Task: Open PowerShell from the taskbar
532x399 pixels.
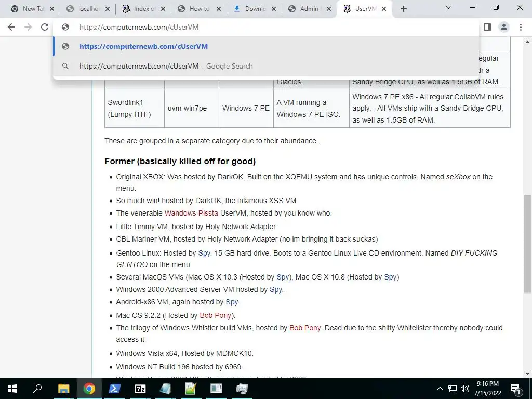Action: (x=114, y=389)
